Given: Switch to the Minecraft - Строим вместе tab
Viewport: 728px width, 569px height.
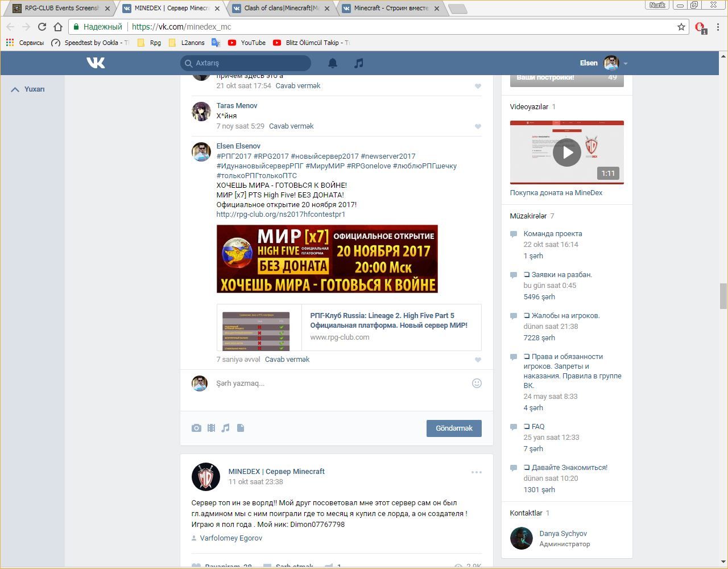Looking at the screenshot, I should (x=391, y=9).
